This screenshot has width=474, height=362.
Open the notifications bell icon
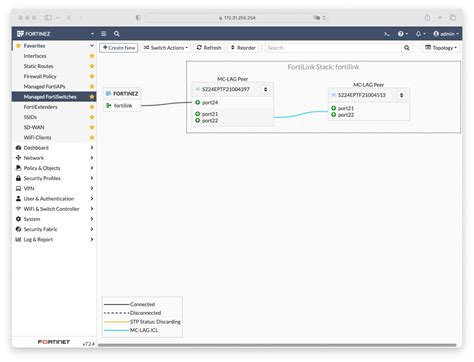pos(420,34)
